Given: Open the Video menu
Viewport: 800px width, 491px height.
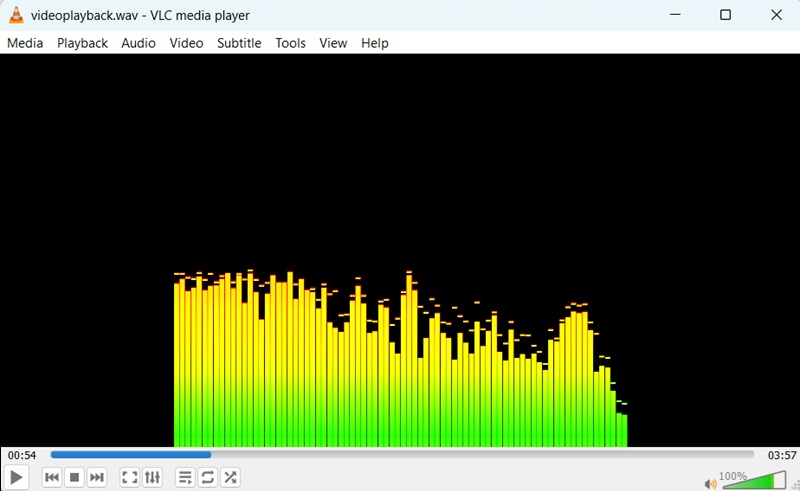Looking at the screenshot, I should [x=186, y=43].
